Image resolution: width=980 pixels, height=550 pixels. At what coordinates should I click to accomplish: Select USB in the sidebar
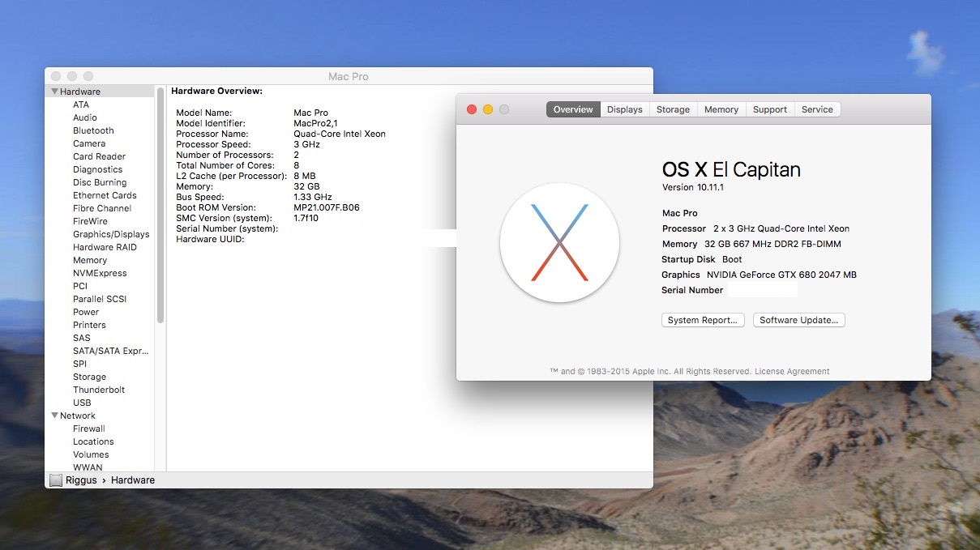tap(82, 403)
